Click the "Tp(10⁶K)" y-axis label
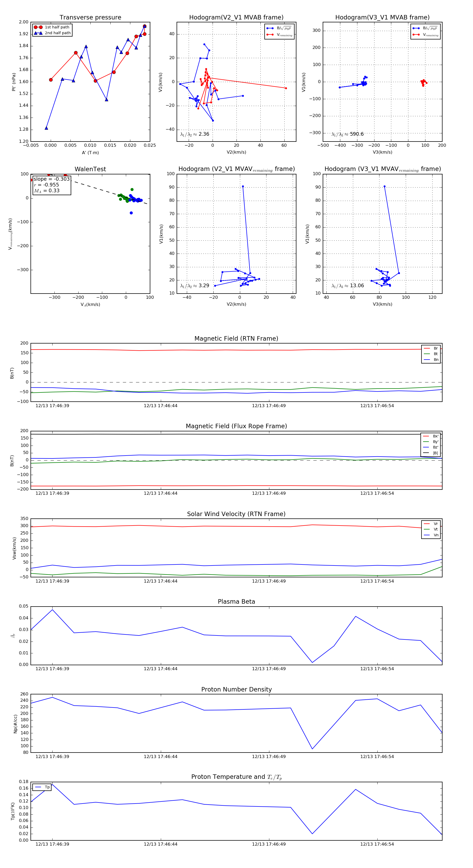Screen dimensions: 473x868 [13, 811]
